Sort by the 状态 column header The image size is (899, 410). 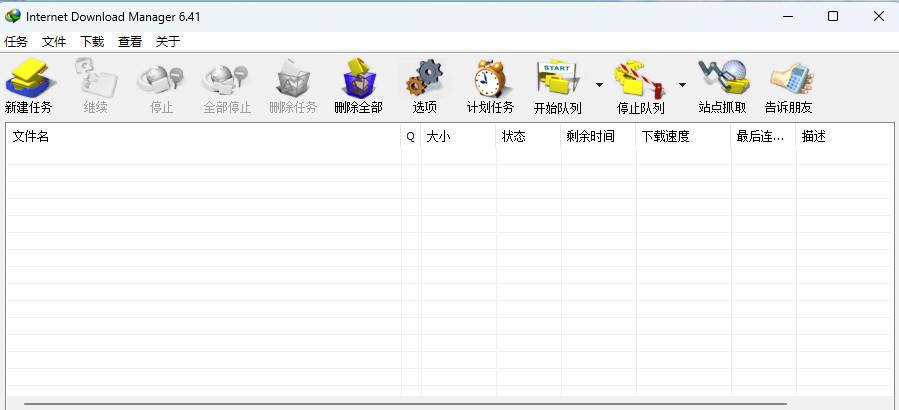[x=528, y=136]
